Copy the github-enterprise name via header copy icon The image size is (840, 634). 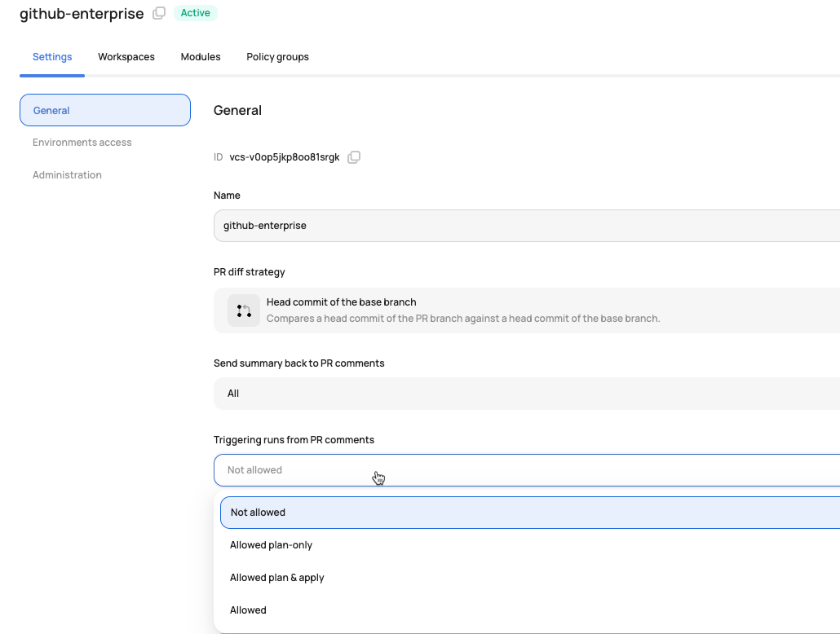(159, 13)
